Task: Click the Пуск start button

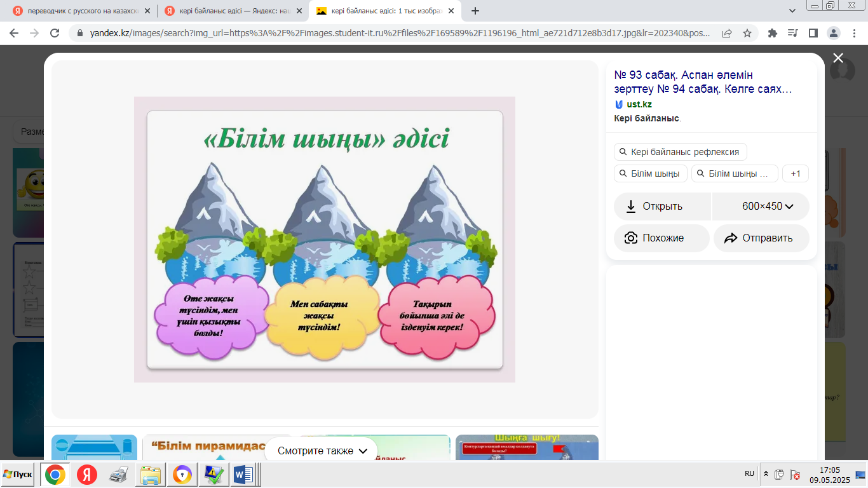Action: point(18,475)
